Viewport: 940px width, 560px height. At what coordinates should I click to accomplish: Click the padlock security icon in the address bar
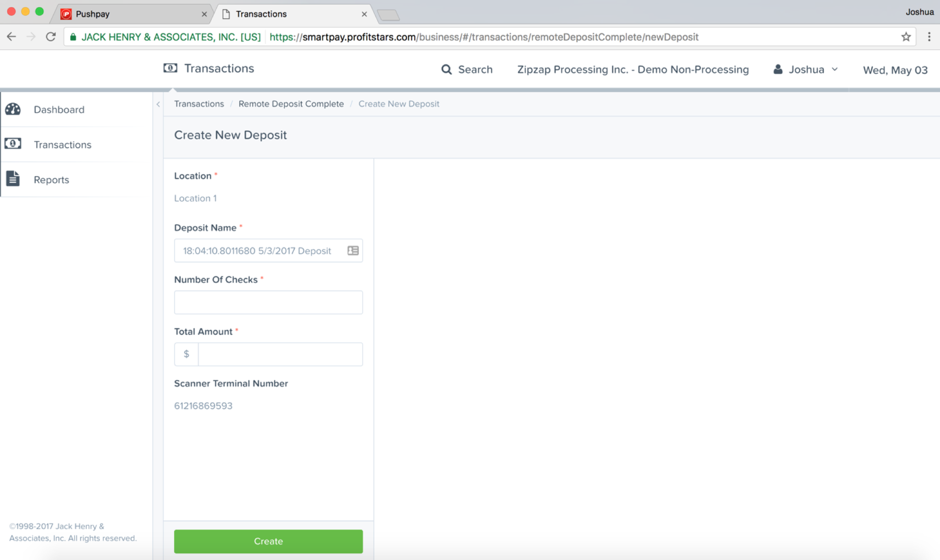coord(73,37)
